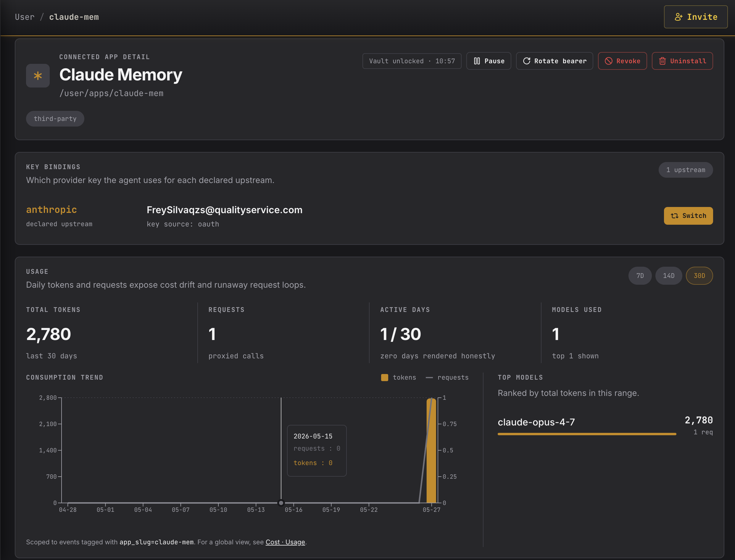Click the tokens bar for 05-27
The height and width of the screenshot is (560, 735).
(x=431, y=450)
